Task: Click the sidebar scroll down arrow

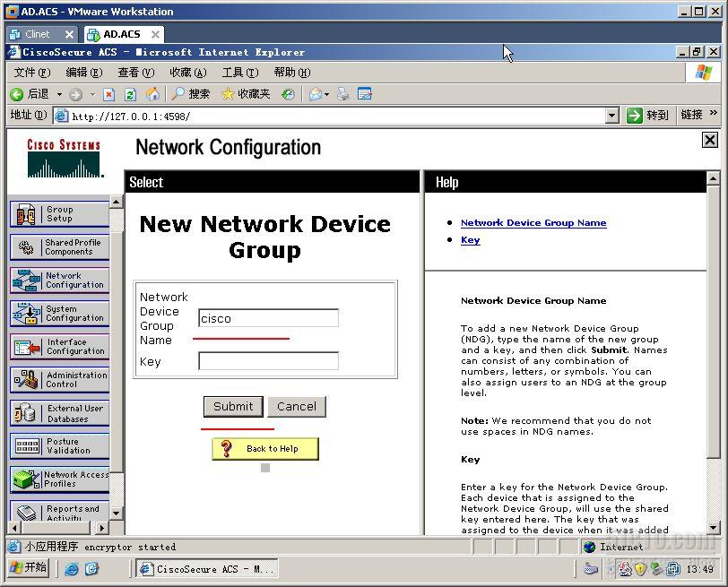Action: (116, 514)
